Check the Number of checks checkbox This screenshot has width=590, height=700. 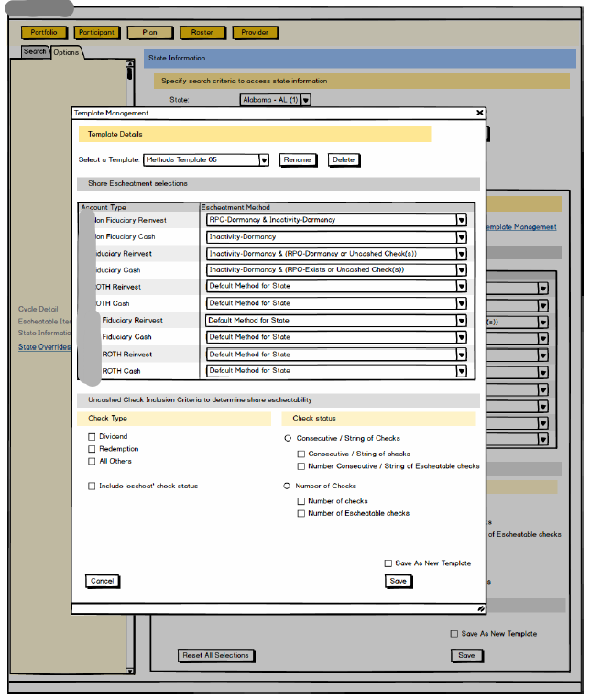(x=301, y=501)
